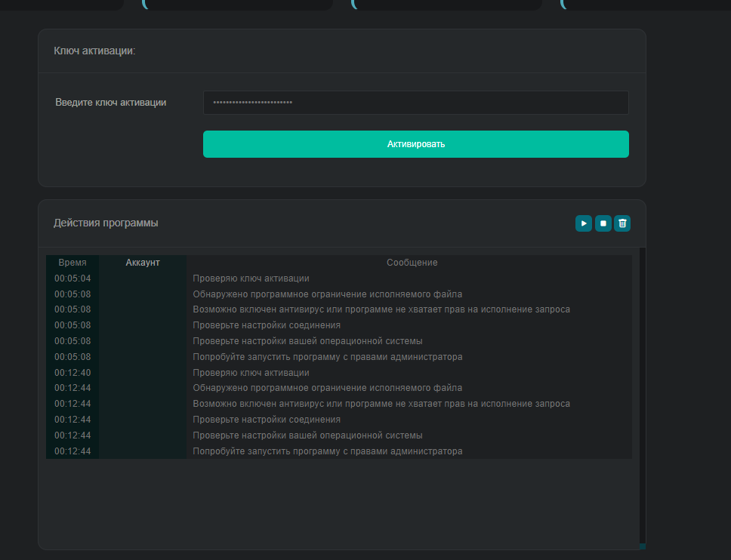Click the log panel's vertical scrollbar
The image size is (731, 560).
click(642, 392)
